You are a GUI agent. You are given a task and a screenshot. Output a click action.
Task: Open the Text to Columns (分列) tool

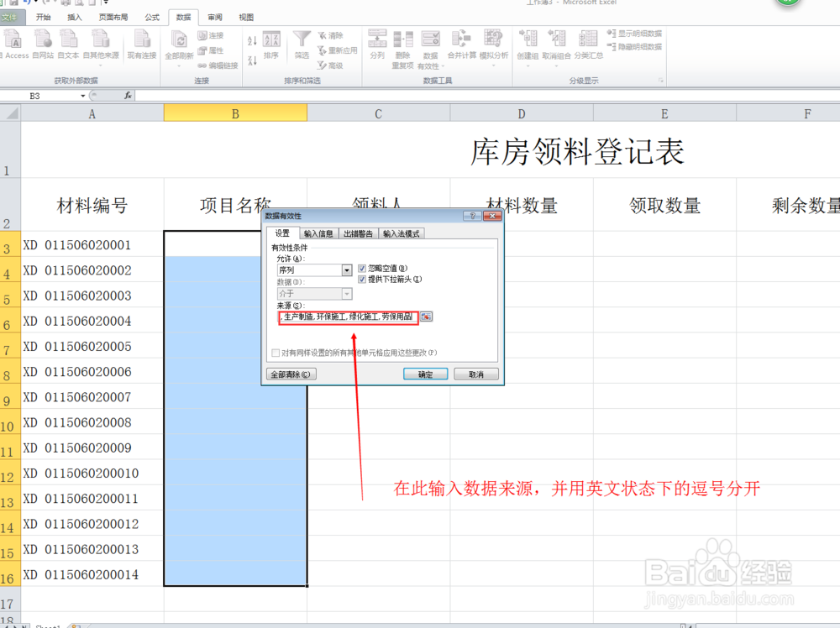pos(376,44)
